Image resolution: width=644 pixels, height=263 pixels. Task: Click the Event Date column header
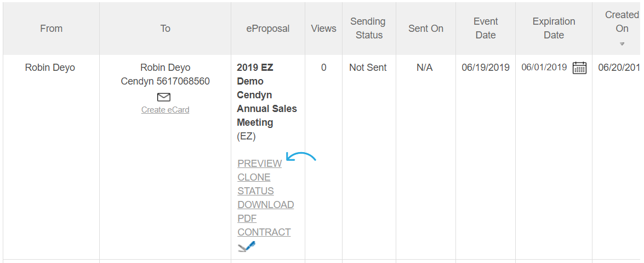486,29
